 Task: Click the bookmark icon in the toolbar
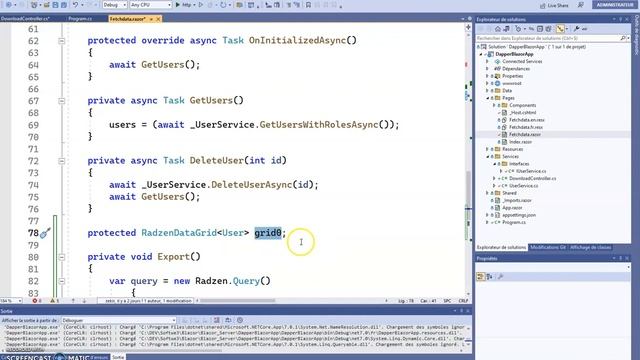coord(308,5)
